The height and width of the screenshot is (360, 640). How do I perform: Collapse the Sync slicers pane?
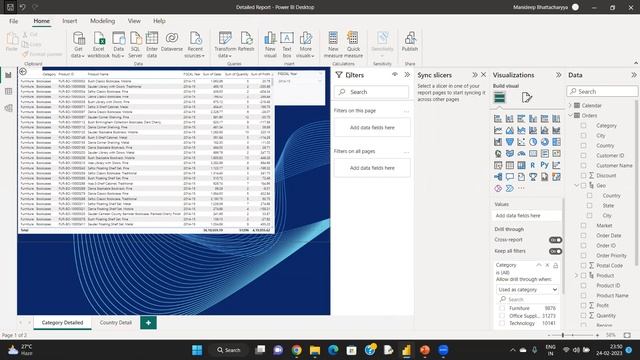[475, 75]
